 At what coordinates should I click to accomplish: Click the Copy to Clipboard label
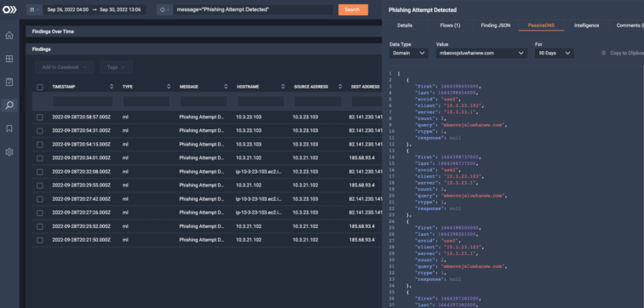[627, 54]
